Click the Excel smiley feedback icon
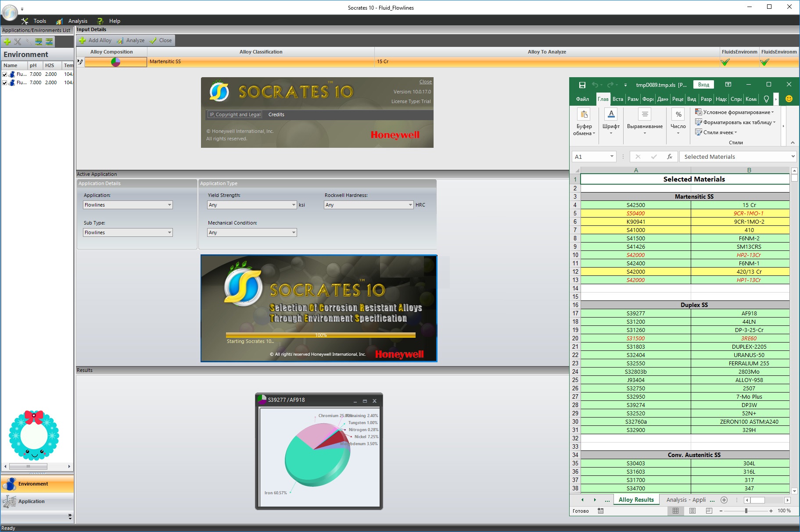 (789, 99)
